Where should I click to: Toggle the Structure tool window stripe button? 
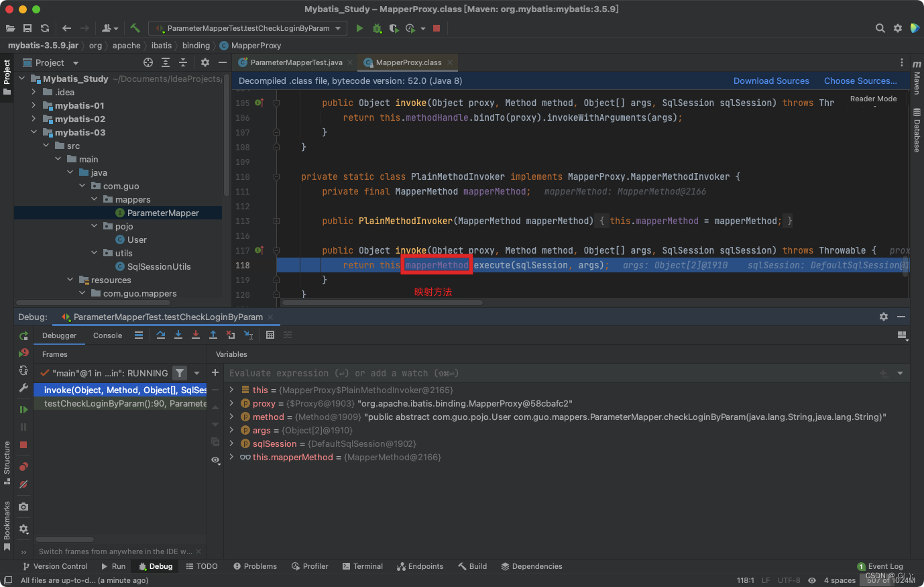tap(7, 463)
